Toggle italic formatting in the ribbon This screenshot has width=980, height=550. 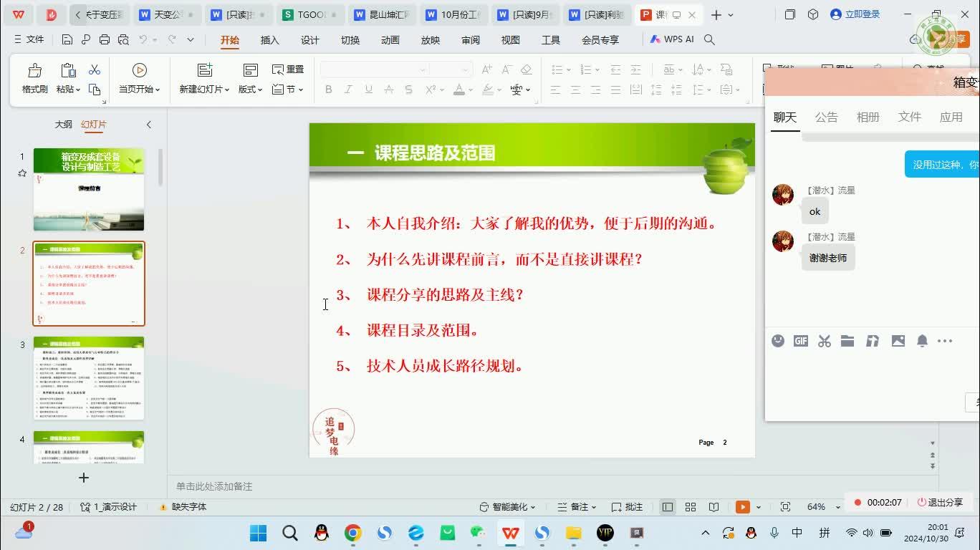[347, 89]
